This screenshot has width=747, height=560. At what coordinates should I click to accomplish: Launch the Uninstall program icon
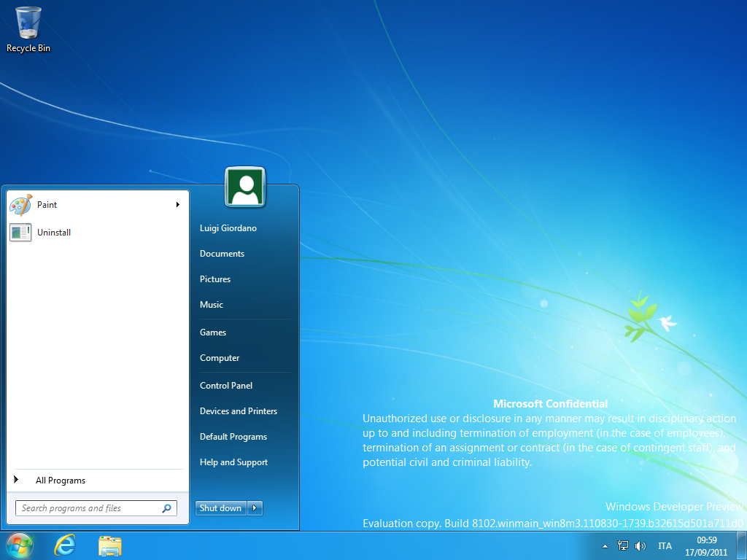click(x=20, y=233)
